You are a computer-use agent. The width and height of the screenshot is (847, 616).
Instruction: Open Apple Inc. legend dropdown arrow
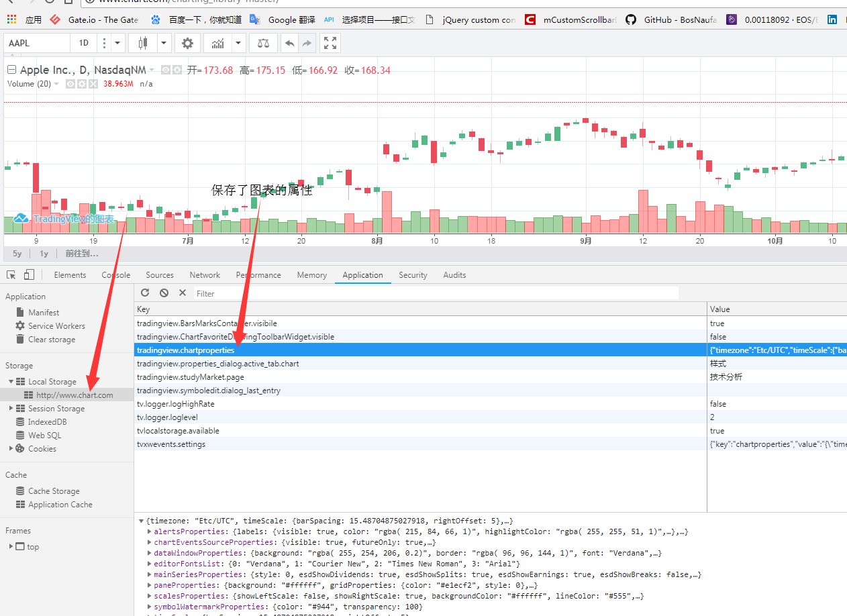(x=152, y=70)
